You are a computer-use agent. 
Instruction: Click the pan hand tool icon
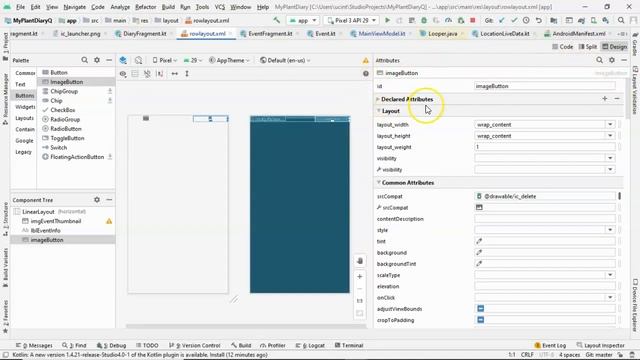pos(360,261)
